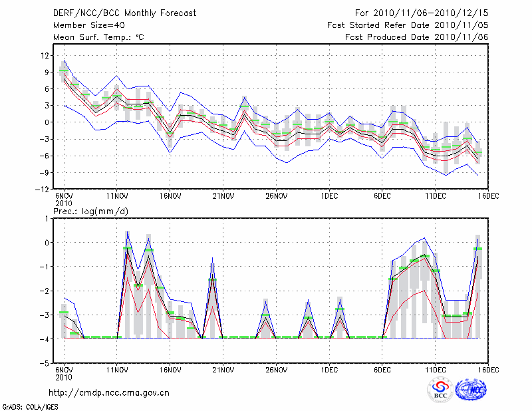Click 11NOV on the temperature chart axis

pos(117,196)
